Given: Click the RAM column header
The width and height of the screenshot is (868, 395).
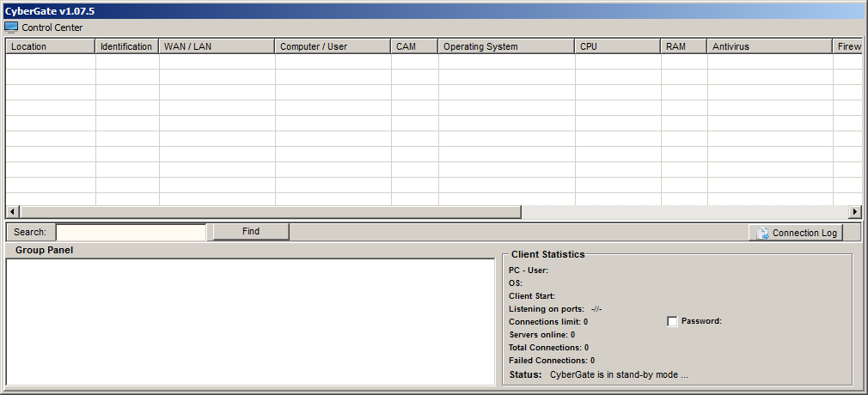Looking at the screenshot, I should tap(683, 46).
